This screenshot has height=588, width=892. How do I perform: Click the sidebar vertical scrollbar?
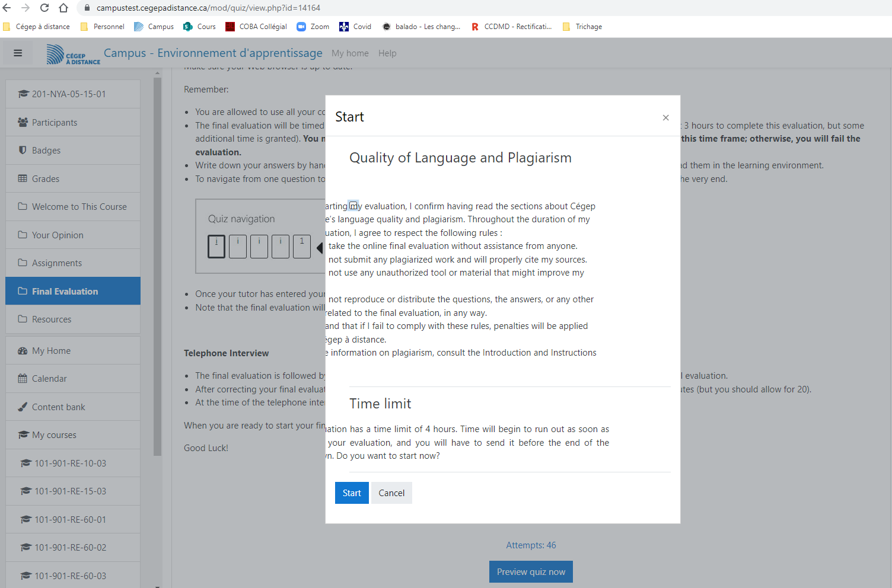click(157, 267)
